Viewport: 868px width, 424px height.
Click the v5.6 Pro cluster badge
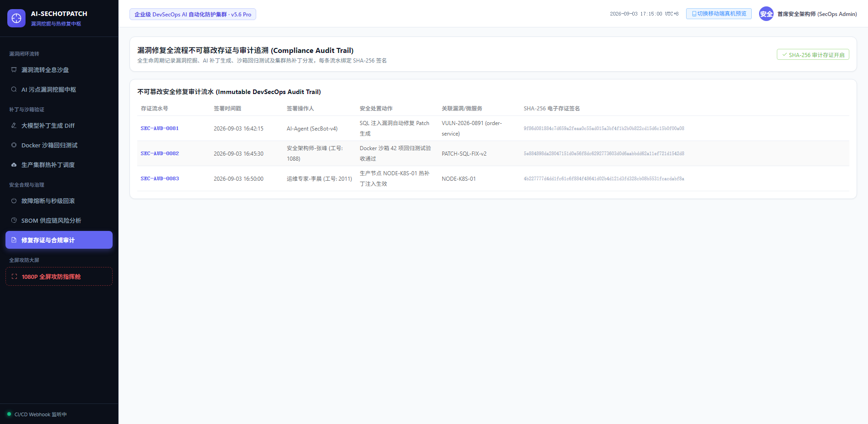coord(193,14)
